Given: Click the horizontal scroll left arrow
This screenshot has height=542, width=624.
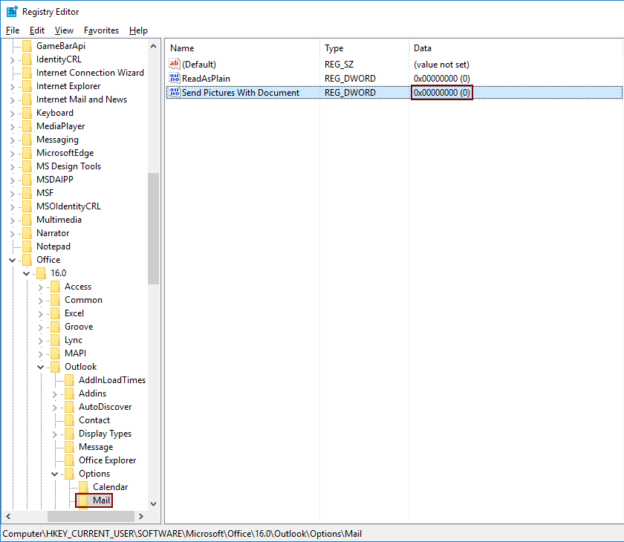Looking at the screenshot, I should pos(8,516).
